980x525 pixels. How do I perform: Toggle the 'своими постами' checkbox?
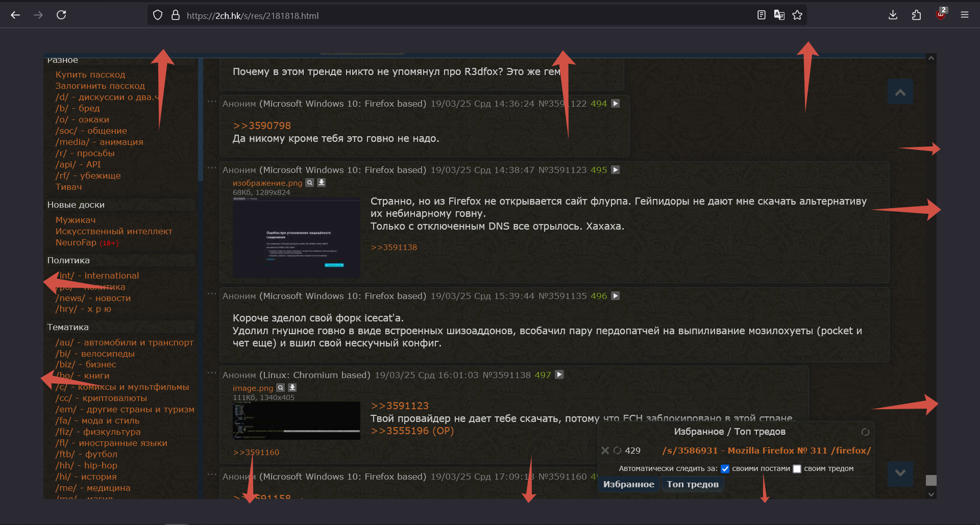click(x=725, y=469)
